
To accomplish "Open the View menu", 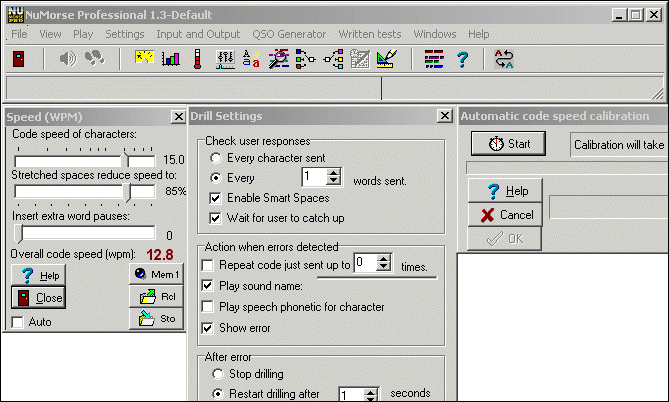I will 50,34.
